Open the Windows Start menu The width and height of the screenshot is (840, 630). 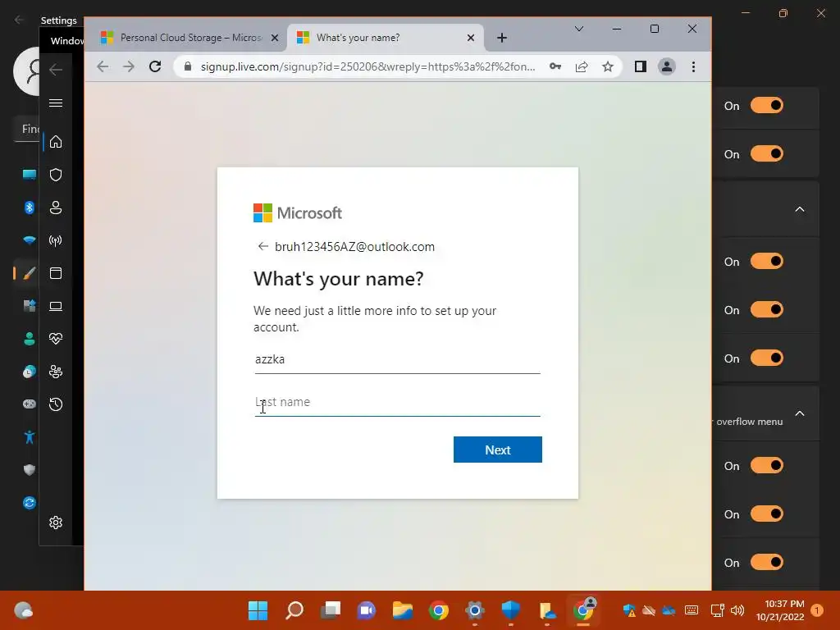(x=258, y=610)
